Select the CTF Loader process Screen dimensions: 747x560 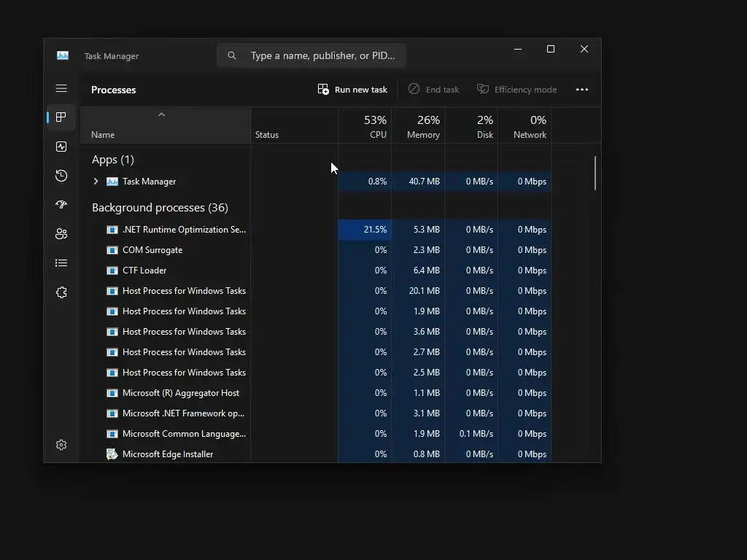coord(317,271)
